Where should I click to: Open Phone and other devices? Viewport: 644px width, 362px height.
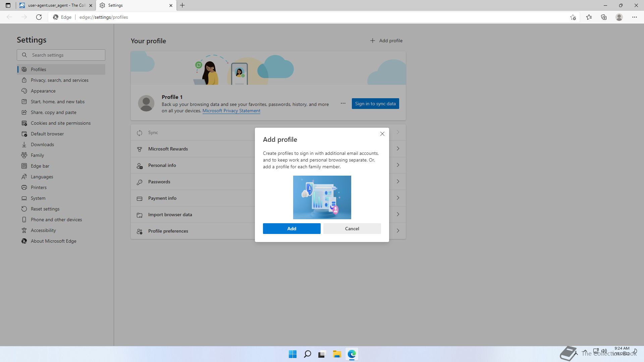(x=61, y=220)
